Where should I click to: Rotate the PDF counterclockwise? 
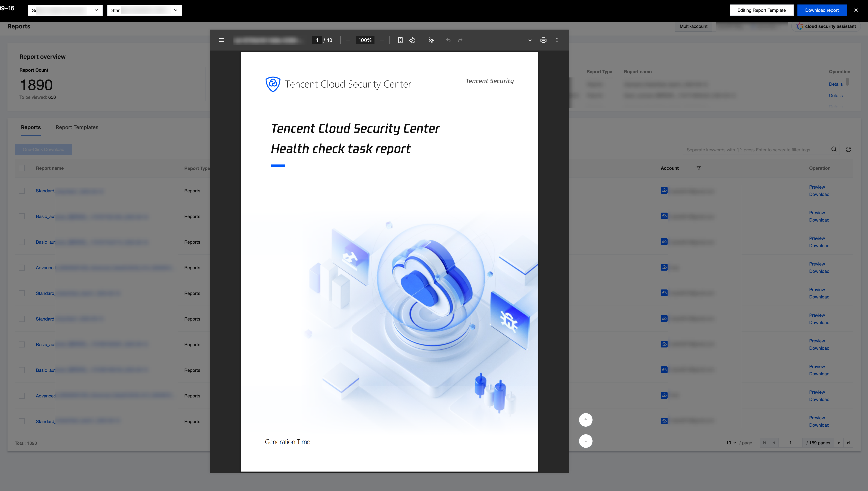point(412,40)
